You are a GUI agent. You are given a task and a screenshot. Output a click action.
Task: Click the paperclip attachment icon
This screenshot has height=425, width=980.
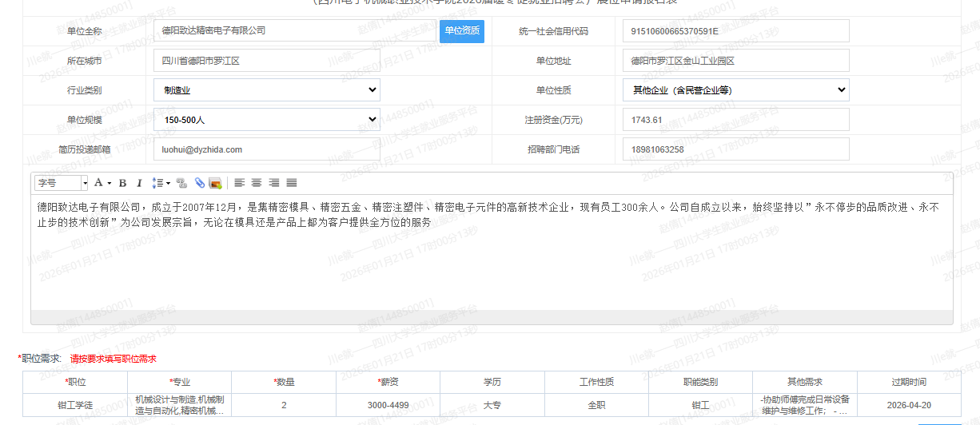click(x=199, y=183)
